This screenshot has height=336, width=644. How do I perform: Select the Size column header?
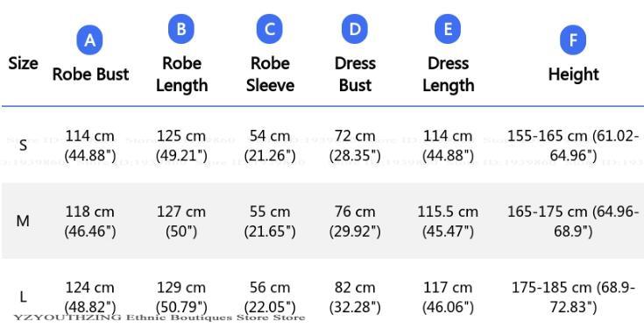point(23,63)
